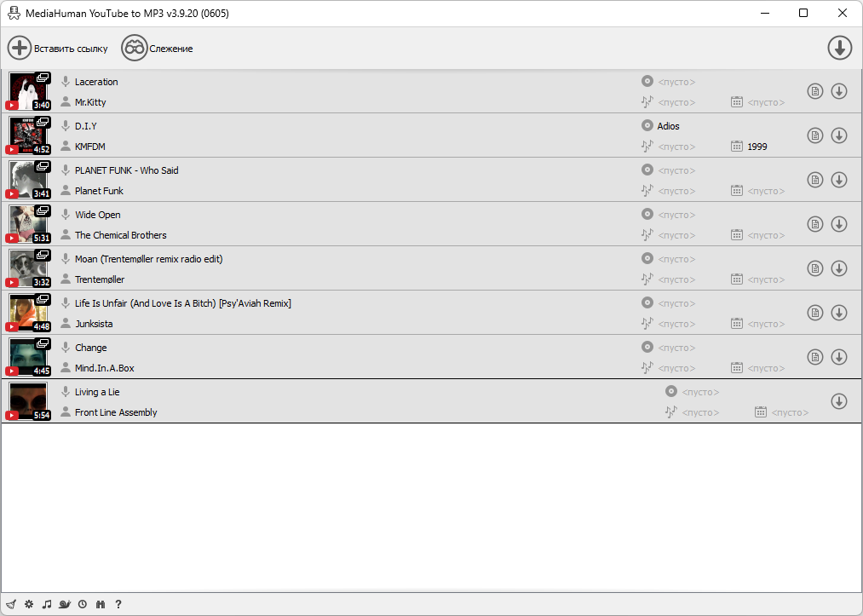863x616 pixels.
Task: Open document icon for Change row
Action: [815, 357]
